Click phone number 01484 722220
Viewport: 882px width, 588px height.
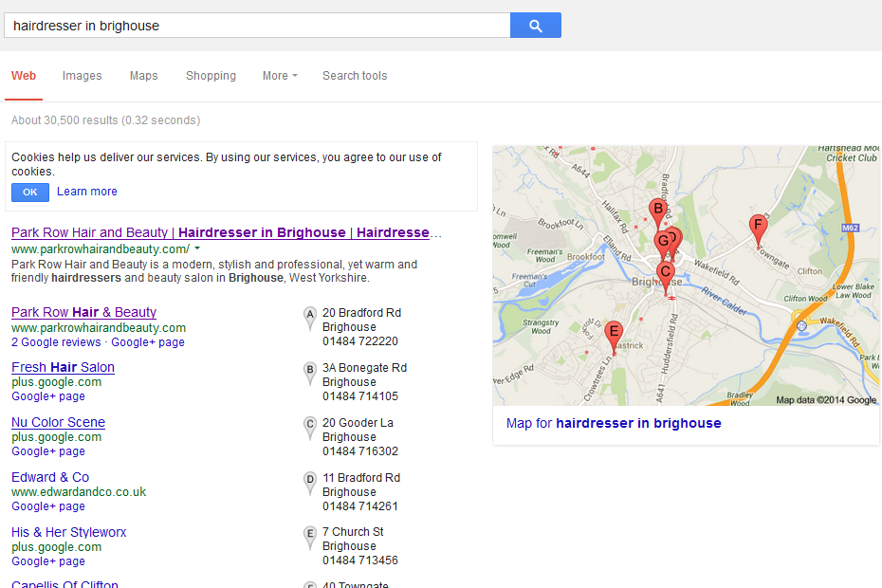360,341
